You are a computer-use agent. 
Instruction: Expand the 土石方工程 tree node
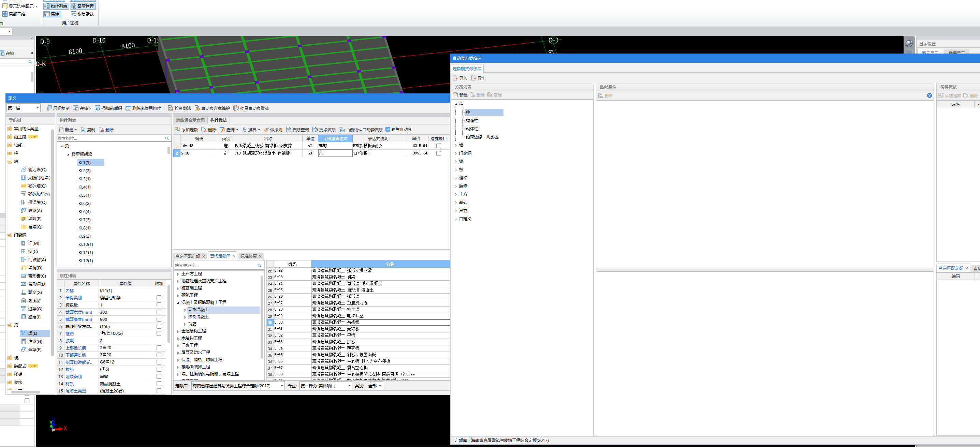click(178, 274)
